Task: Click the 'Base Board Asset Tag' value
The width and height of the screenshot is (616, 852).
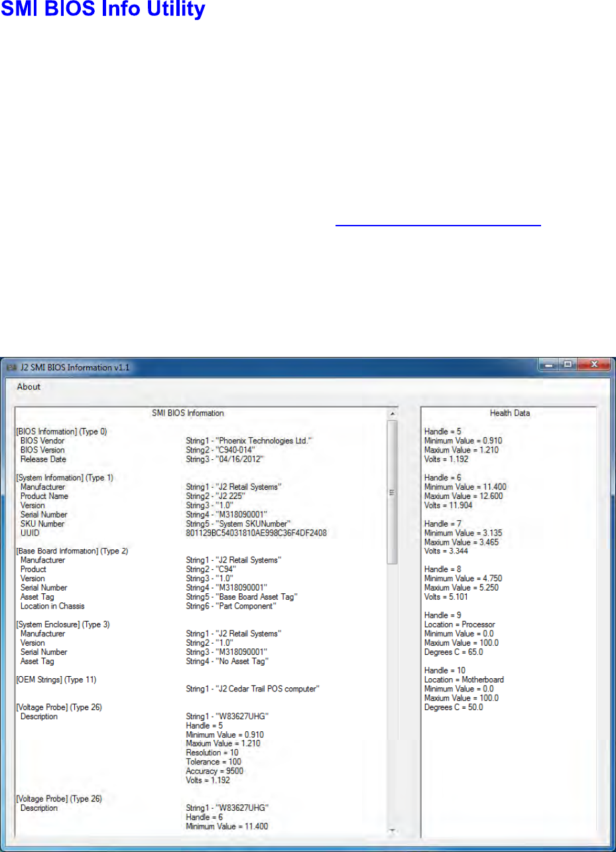Action: pos(242,597)
